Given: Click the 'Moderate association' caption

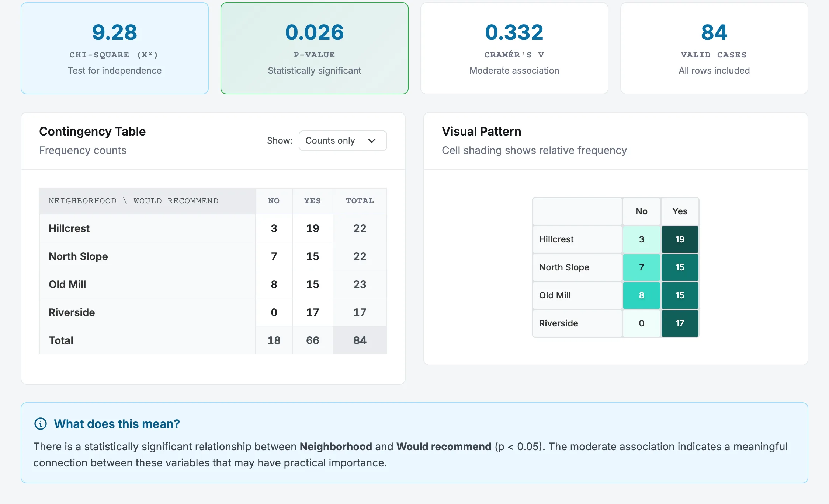Looking at the screenshot, I should point(514,71).
